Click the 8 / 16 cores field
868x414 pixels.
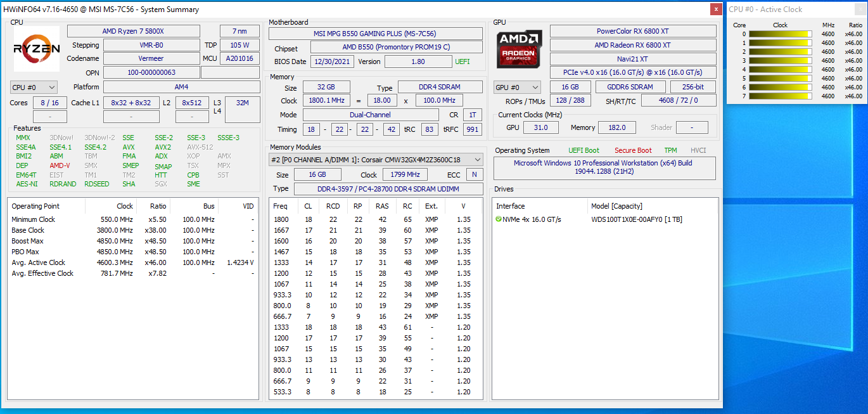pyautogui.click(x=49, y=103)
